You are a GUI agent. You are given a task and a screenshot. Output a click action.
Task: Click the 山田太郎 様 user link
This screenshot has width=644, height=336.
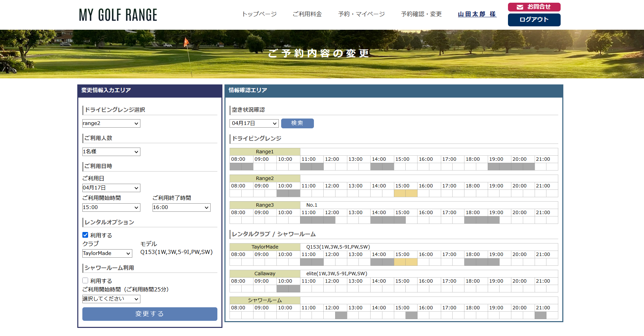pyautogui.click(x=477, y=14)
